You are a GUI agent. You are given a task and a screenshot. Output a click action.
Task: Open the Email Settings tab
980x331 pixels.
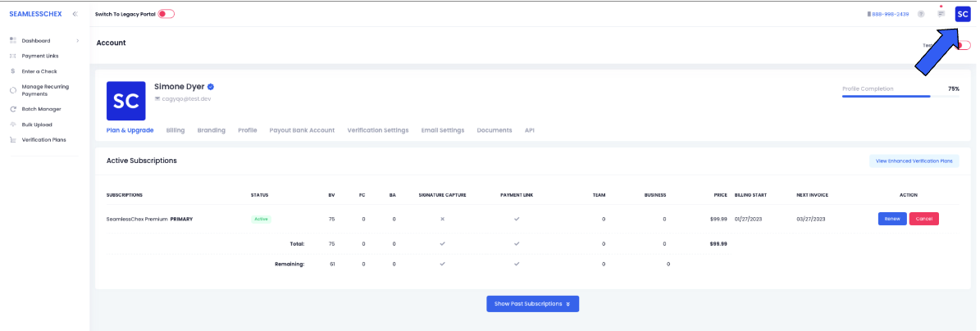click(x=443, y=130)
